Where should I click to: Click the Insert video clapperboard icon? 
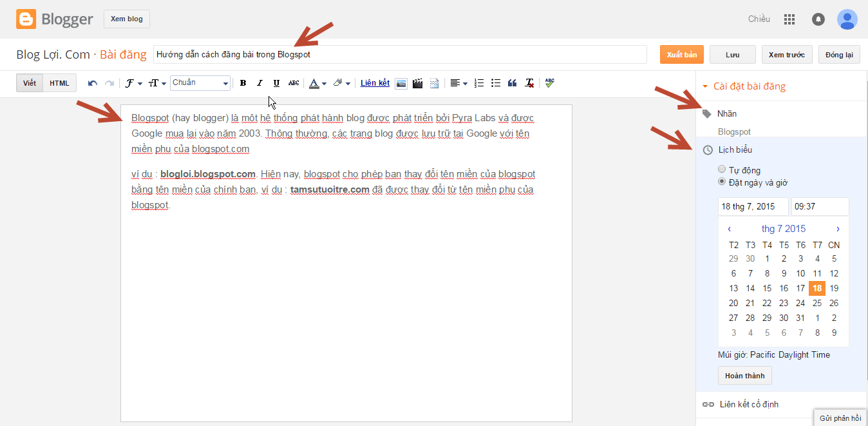tap(417, 83)
